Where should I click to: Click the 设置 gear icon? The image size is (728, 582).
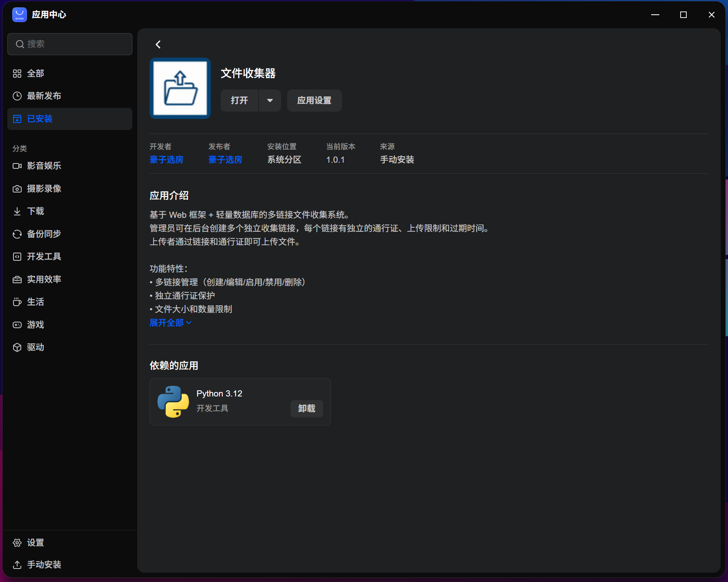pos(17,543)
